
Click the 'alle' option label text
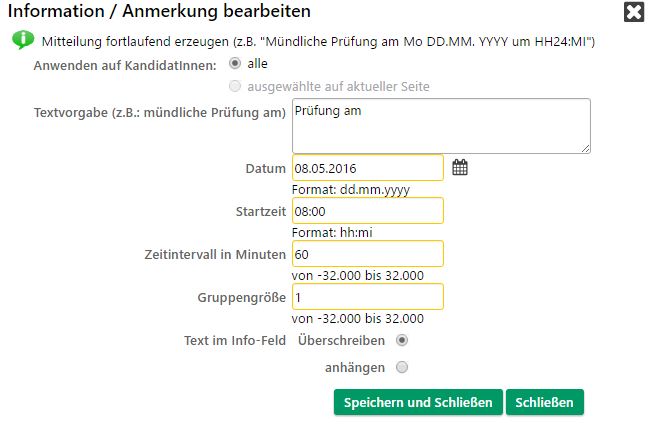257,63
